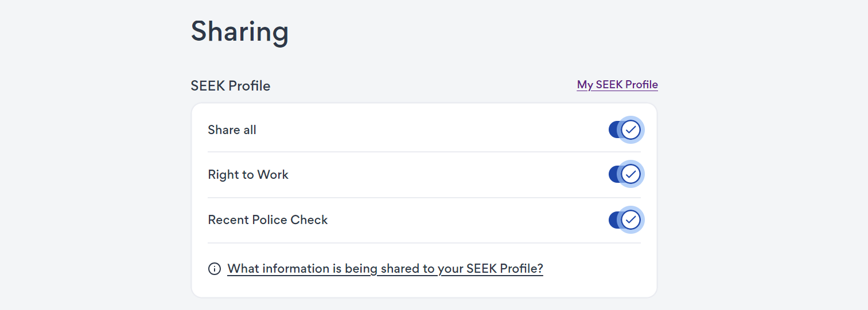Open 'What information is being shared' link
Image resolution: width=868 pixels, height=310 pixels.
(385, 269)
